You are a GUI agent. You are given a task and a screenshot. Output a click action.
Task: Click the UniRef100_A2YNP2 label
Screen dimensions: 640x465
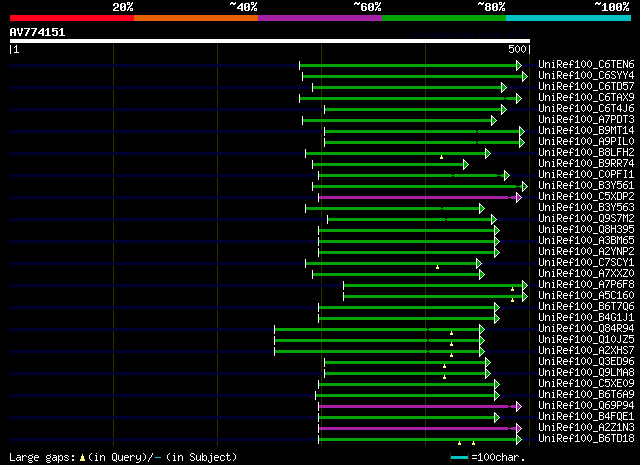pos(586,252)
